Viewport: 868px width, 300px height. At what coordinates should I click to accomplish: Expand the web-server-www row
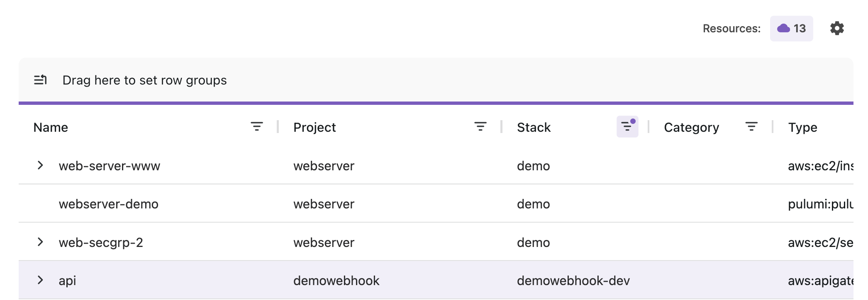[40, 165]
